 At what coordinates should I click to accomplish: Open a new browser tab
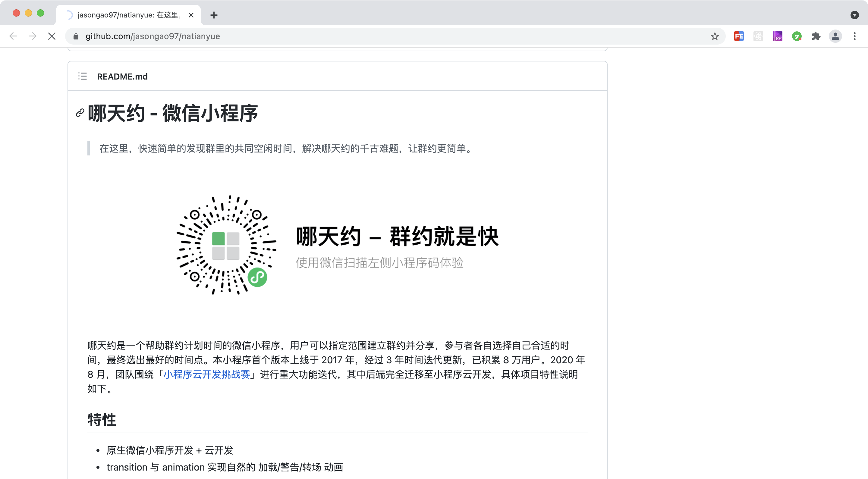coord(214,15)
